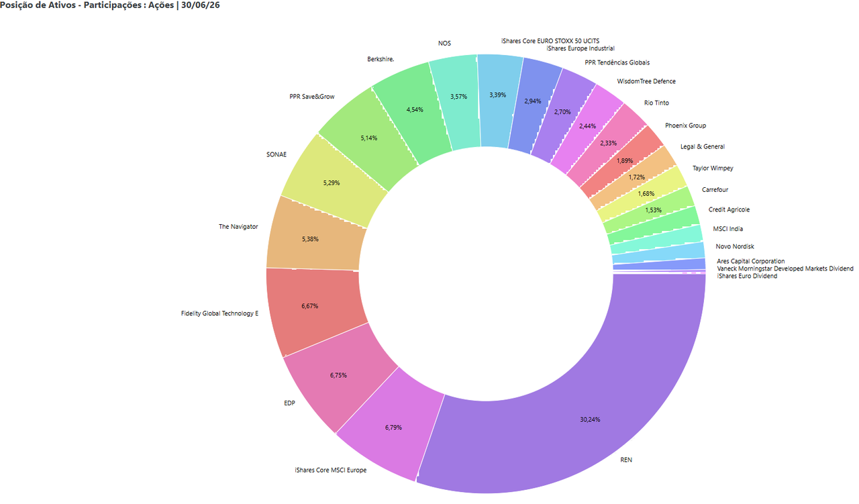Viewport: 859px width, 504px height.
Task: Select the Taylor Wimpey slice showing 1,68%
Action: coord(647,194)
